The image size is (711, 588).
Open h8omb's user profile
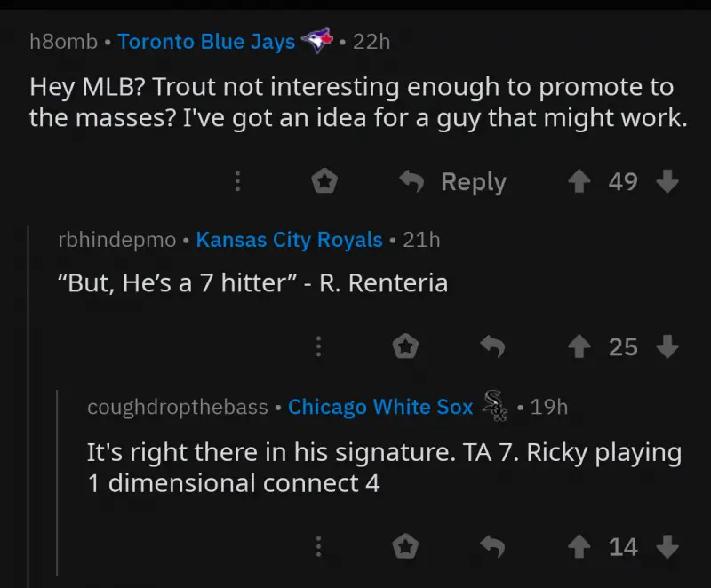[63, 42]
